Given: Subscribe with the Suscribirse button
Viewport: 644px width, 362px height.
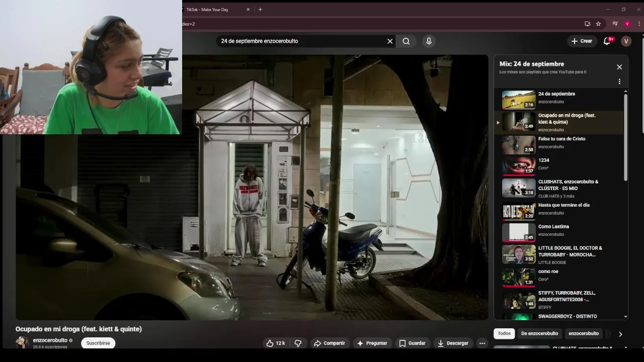Looking at the screenshot, I should pos(98,343).
